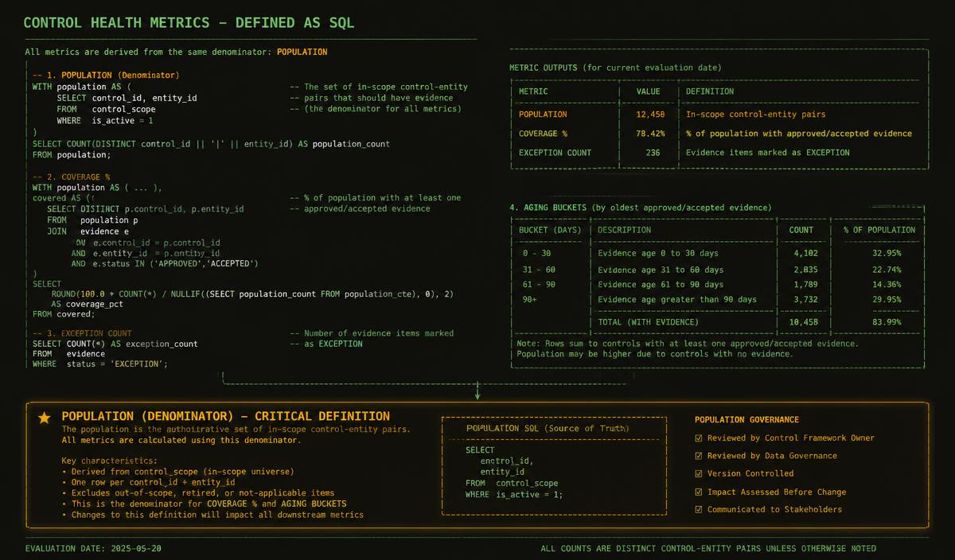
Task: Click the 'COVERAGE %' row label in metric outputs
Action: click(543, 134)
